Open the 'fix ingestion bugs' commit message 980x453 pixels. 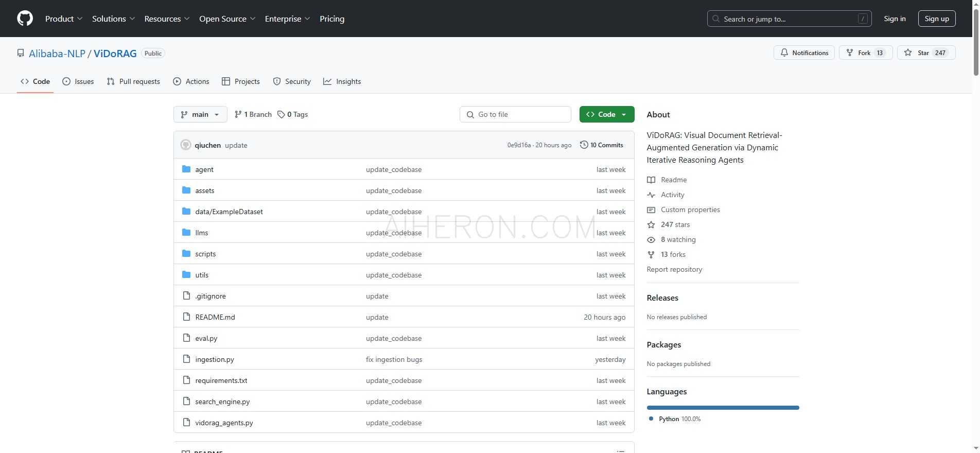click(394, 359)
